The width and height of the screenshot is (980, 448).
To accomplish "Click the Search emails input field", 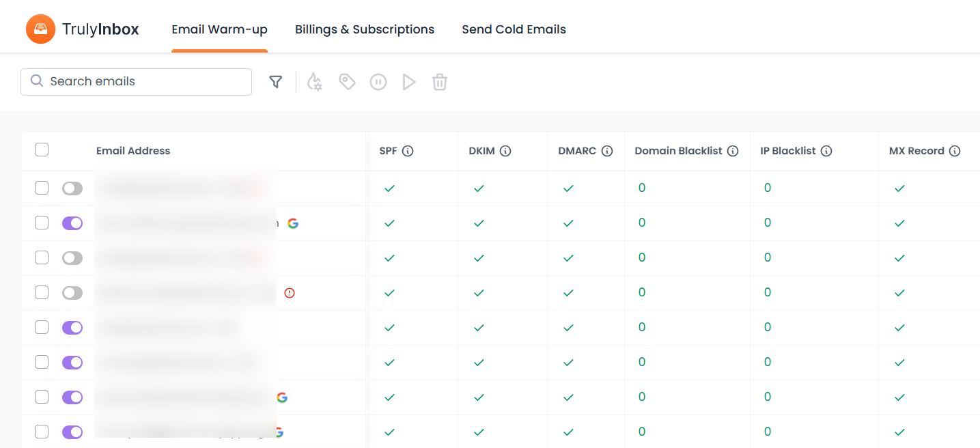I will point(137,82).
